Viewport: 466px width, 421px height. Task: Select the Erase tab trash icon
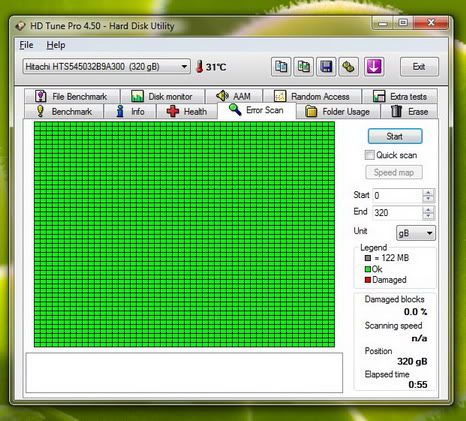coord(396,111)
